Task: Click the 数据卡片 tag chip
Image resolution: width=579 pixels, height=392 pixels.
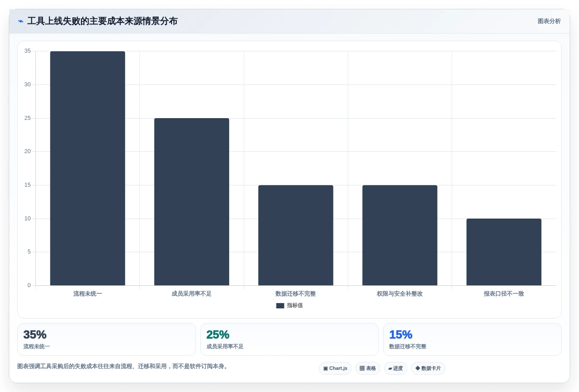Action: point(428,368)
